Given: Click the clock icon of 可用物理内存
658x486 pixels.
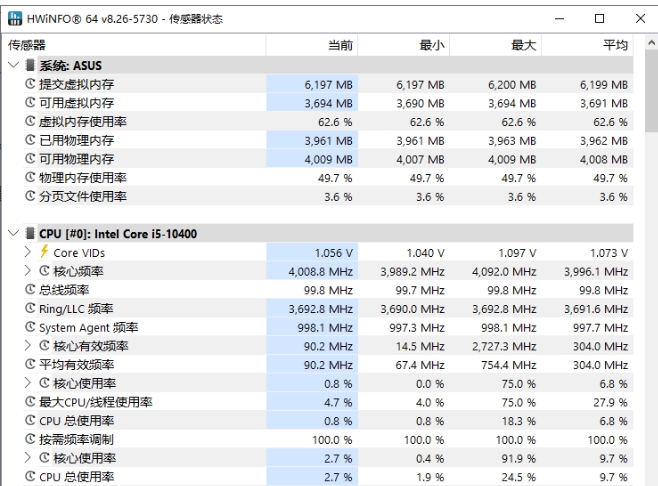Looking at the screenshot, I should tap(30, 159).
